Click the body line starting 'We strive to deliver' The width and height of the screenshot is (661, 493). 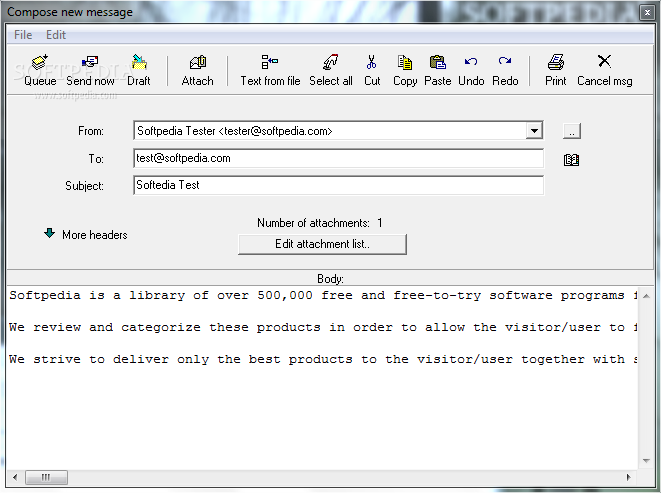point(322,359)
